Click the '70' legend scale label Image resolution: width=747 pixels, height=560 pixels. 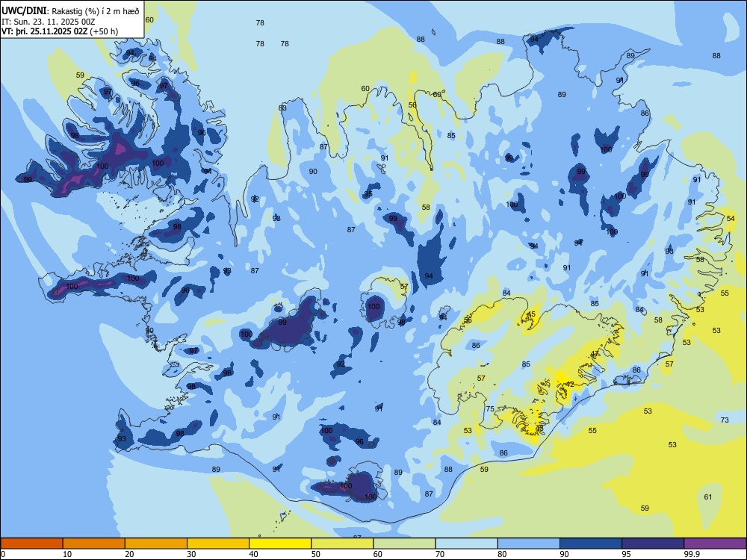440,554
